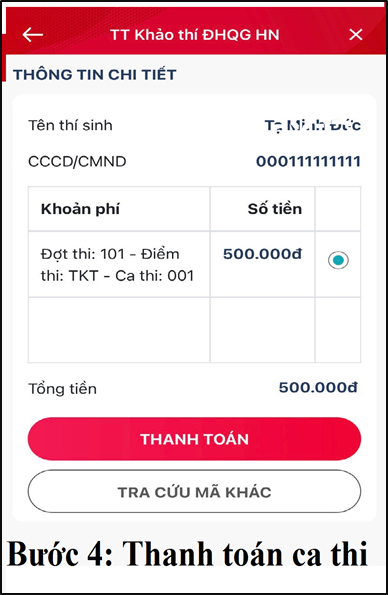Click the empty header cell above the radio button
This screenshot has height=595, width=388.
338,209
